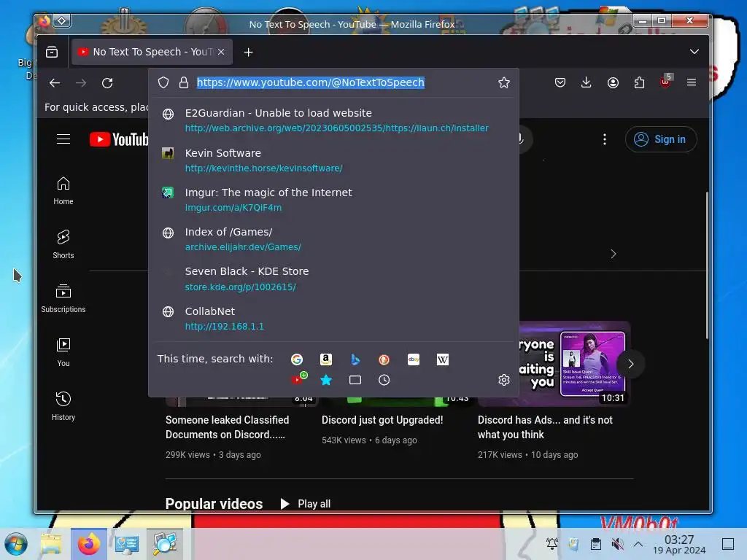
Task: Select Imgur magic of the Internet suggestion
Action: pos(333,200)
